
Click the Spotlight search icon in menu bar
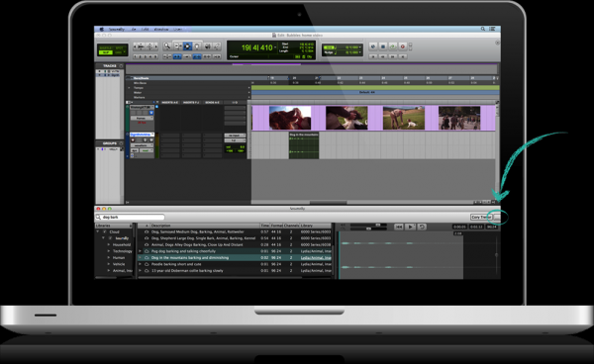pyautogui.click(x=483, y=29)
